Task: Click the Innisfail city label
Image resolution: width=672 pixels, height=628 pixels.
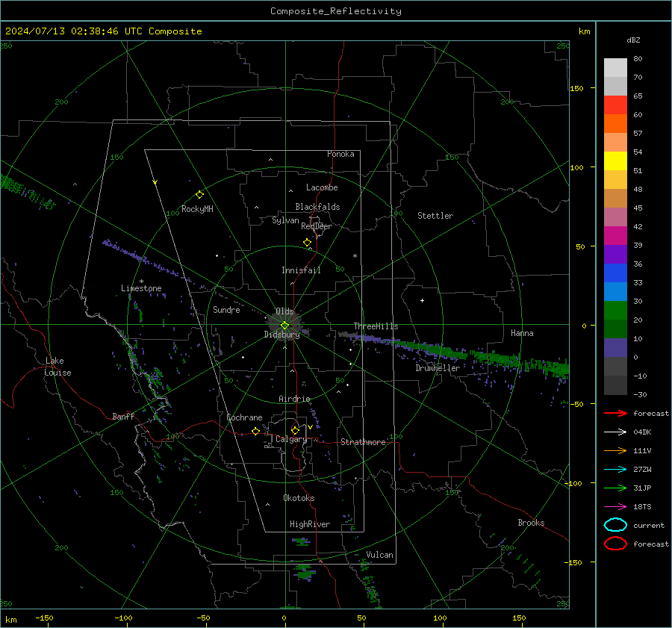Action: (x=301, y=270)
